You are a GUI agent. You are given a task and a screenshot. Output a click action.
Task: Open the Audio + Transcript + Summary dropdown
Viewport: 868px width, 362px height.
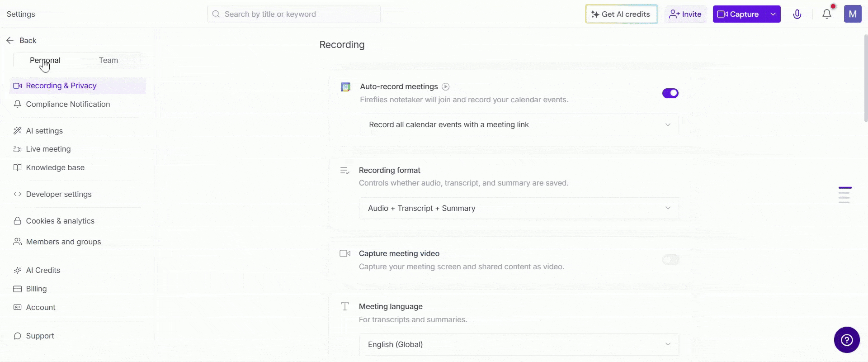tap(519, 208)
